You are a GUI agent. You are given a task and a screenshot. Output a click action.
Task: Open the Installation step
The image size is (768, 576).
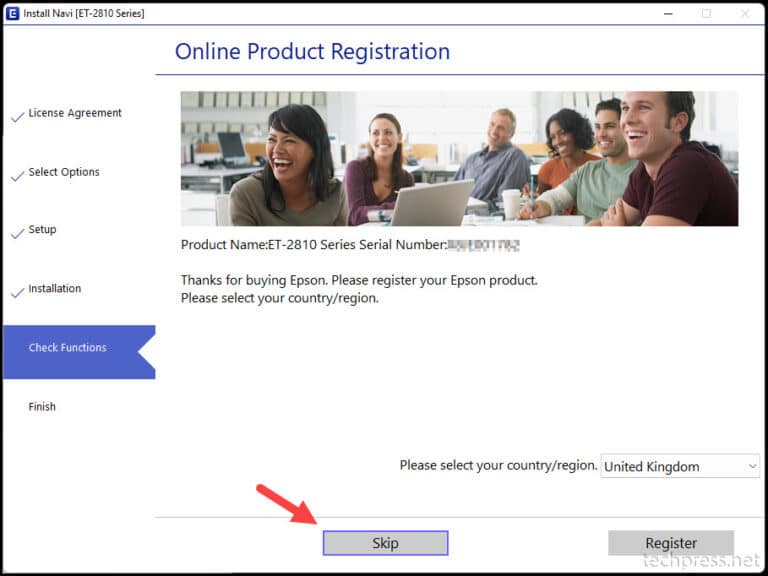(x=55, y=289)
